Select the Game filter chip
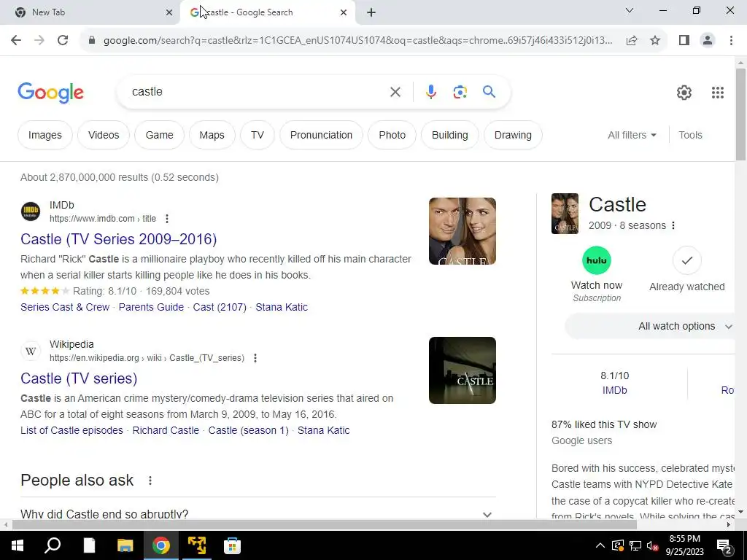The height and width of the screenshot is (560, 747). pyautogui.click(x=159, y=135)
